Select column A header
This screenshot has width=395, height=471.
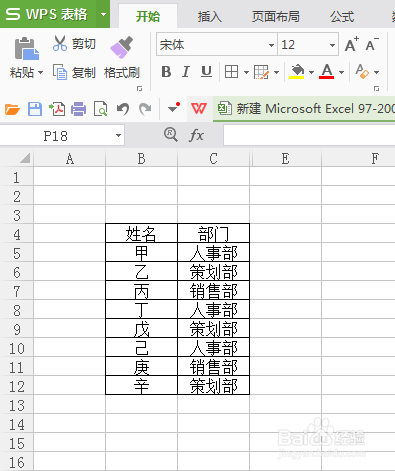tap(69, 158)
